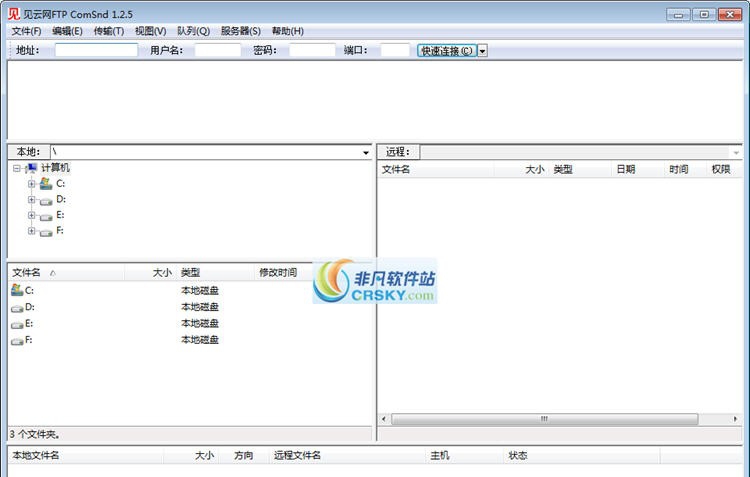Open the 服务器(S) menu
The image size is (750, 477).
click(x=241, y=31)
